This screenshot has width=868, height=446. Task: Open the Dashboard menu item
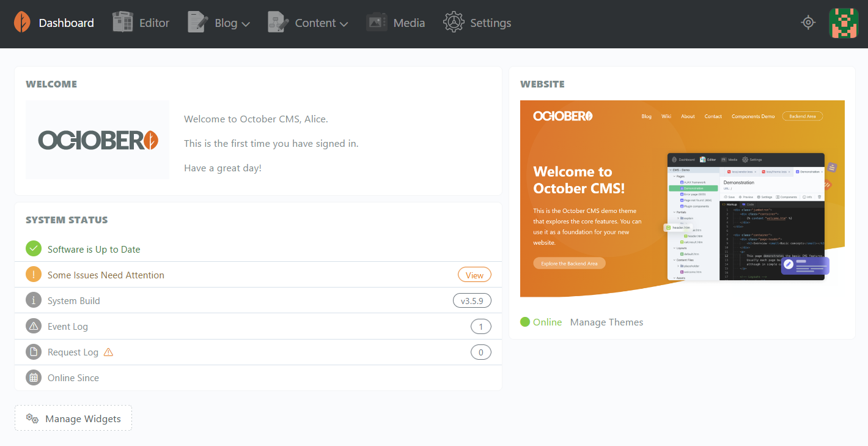66,23
